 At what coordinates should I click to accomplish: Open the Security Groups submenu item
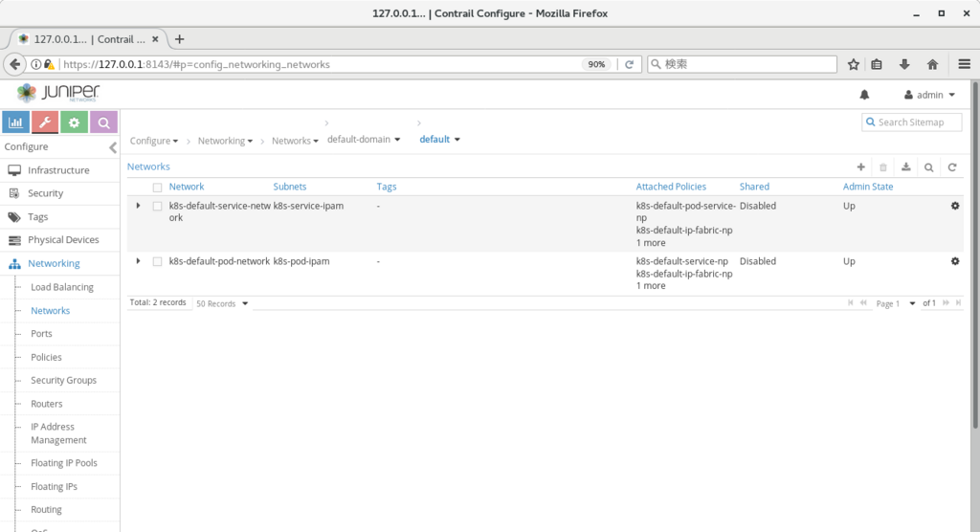(x=64, y=380)
